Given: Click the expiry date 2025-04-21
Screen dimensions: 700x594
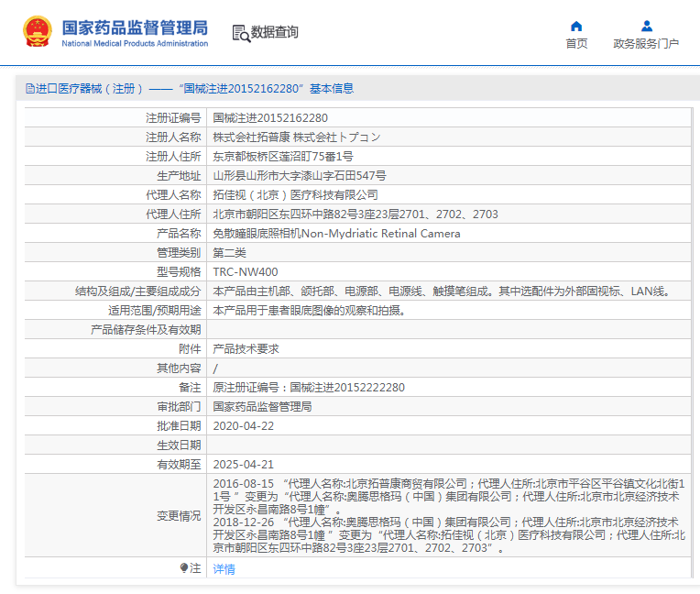Looking at the screenshot, I should pos(243,465).
